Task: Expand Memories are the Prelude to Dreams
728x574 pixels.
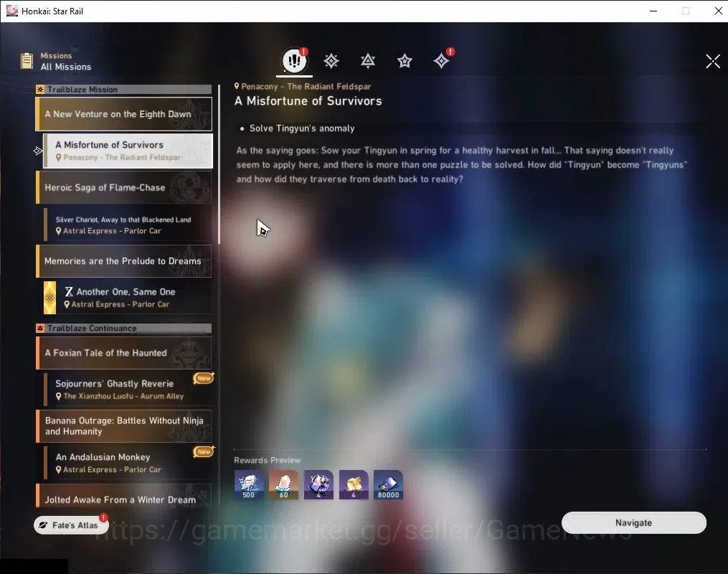Action: tap(124, 261)
